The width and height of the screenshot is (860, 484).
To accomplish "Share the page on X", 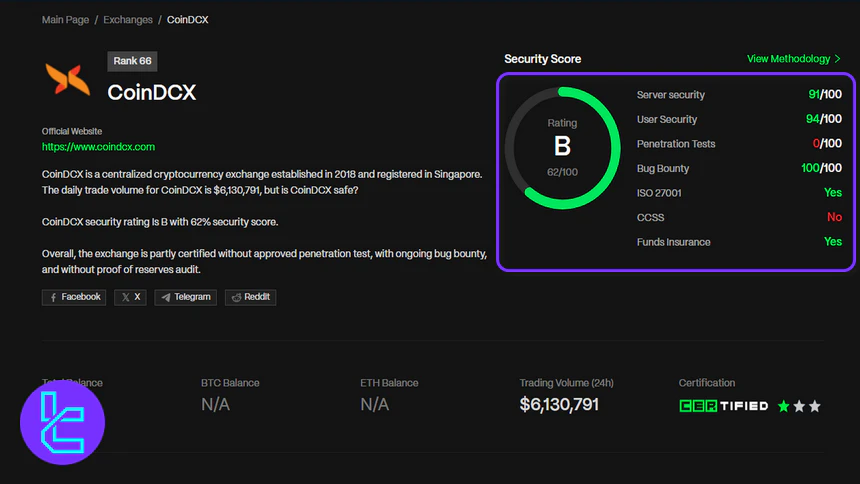I will (x=131, y=297).
